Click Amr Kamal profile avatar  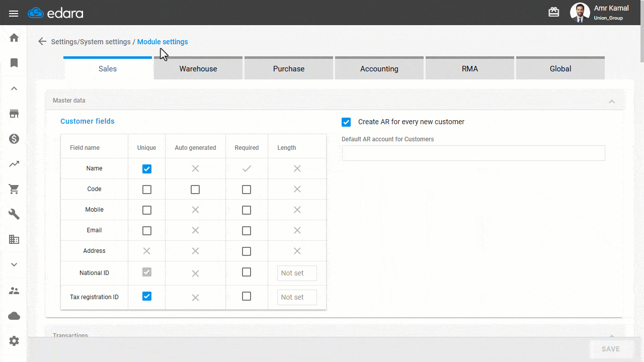580,13
